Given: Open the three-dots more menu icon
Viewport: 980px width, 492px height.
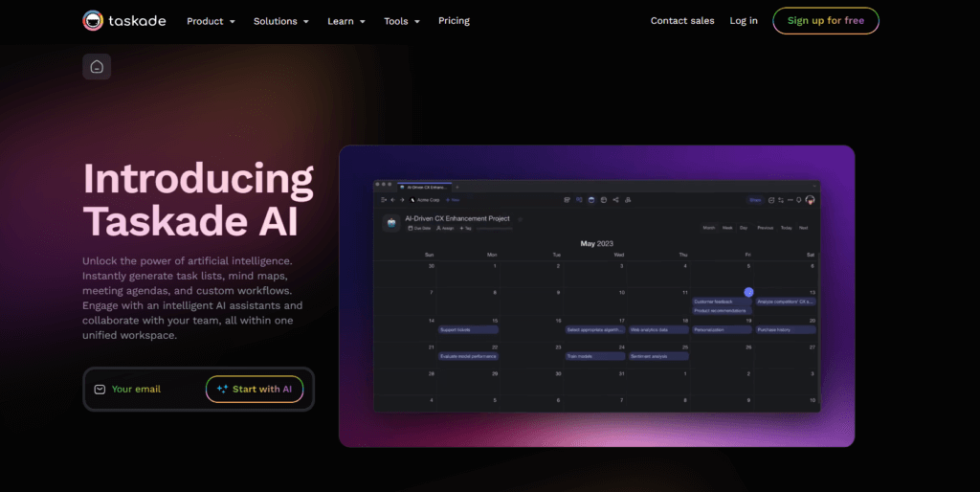Looking at the screenshot, I should coord(790,200).
